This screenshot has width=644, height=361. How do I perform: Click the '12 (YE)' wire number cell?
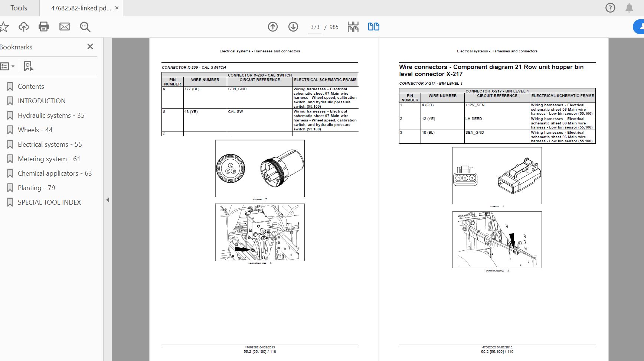pyautogui.click(x=442, y=123)
